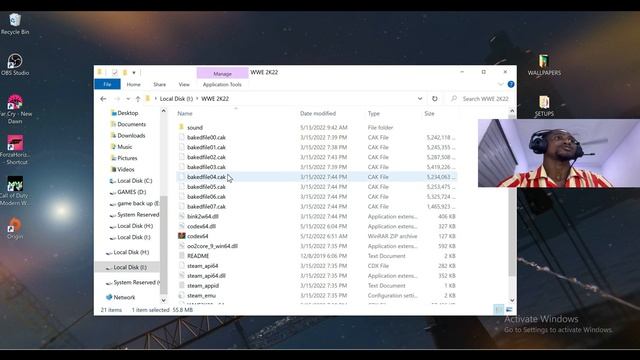Select Videos in navigation pane

(x=126, y=169)
